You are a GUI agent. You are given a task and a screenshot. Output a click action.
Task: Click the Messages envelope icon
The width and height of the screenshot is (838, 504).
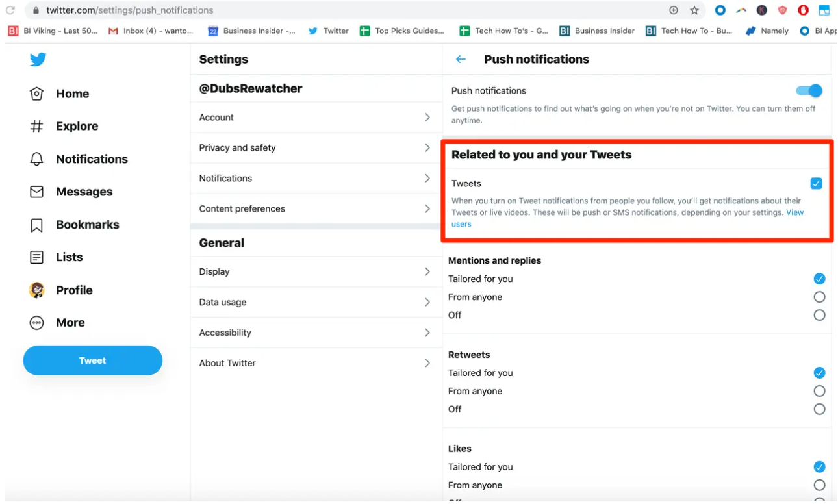point(37,192)
